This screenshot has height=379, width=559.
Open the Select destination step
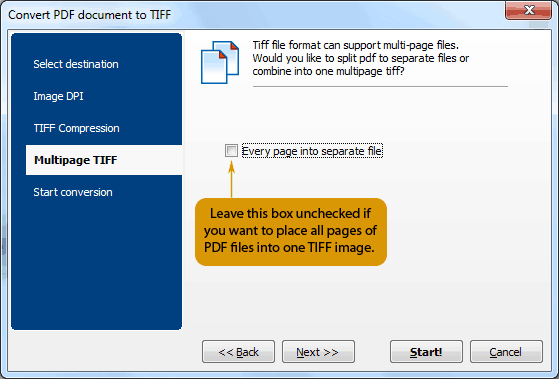coord(76,64)
